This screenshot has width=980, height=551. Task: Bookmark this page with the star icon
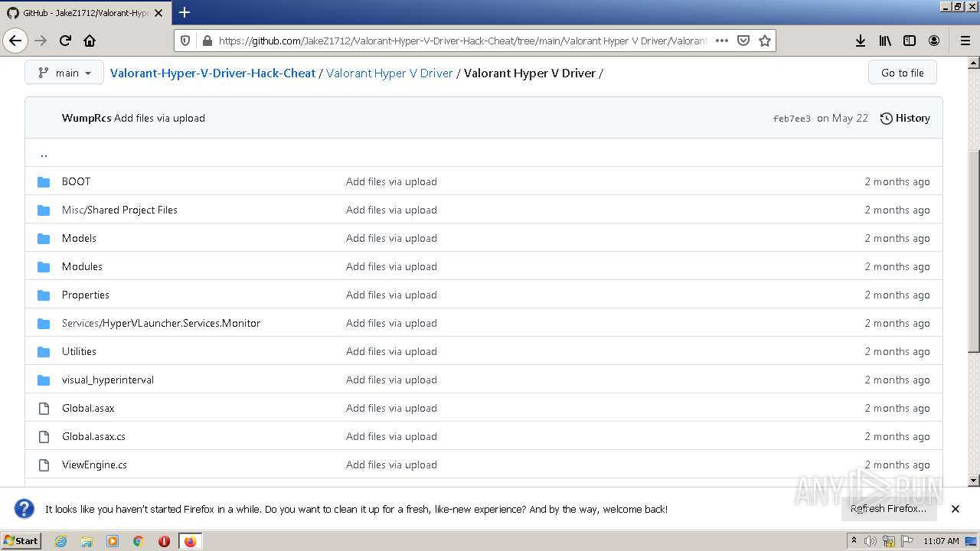coord(764,41)
